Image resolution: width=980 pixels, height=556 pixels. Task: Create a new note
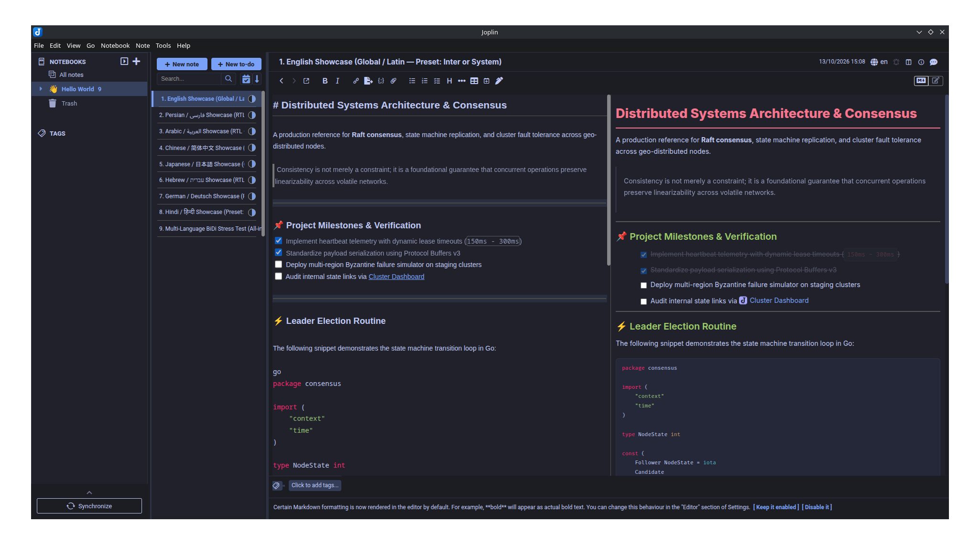pos(182,64)
